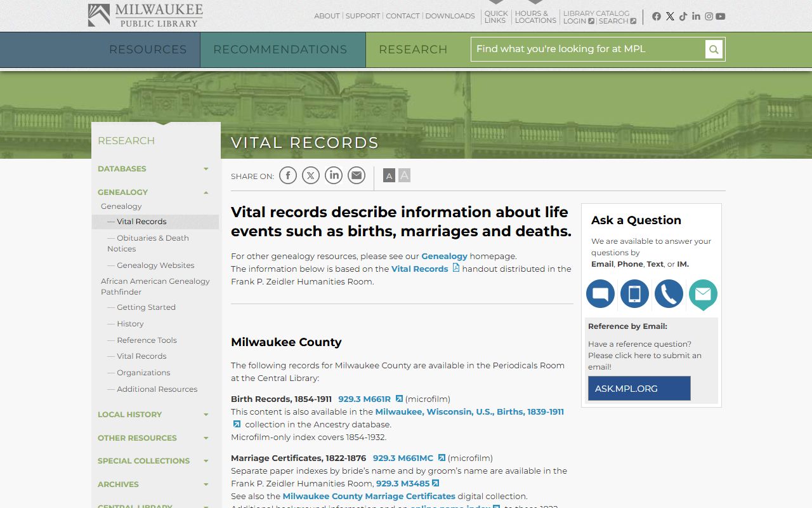Click external link icon below Births 1839-1911 link

tap(237, 424)
